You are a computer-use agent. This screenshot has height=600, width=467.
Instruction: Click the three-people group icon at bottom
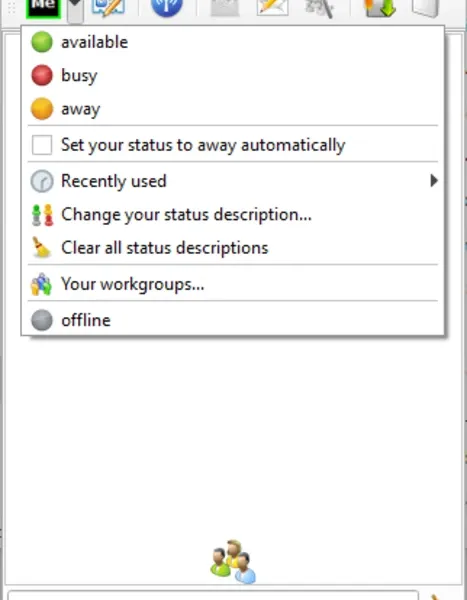pos(233,562)
